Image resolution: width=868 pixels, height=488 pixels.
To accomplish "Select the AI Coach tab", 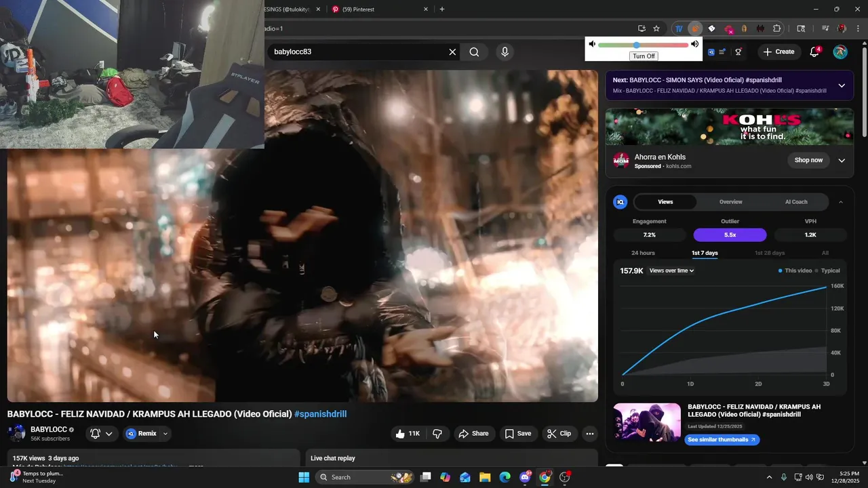I will [796, 202].
